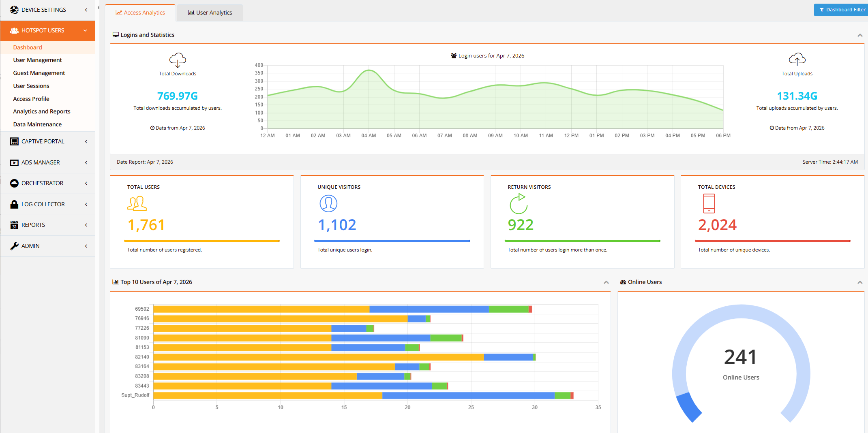This screenshot has height=433, width=868.
Task: Click the Admin wrench icon
Action: (14, 246)
